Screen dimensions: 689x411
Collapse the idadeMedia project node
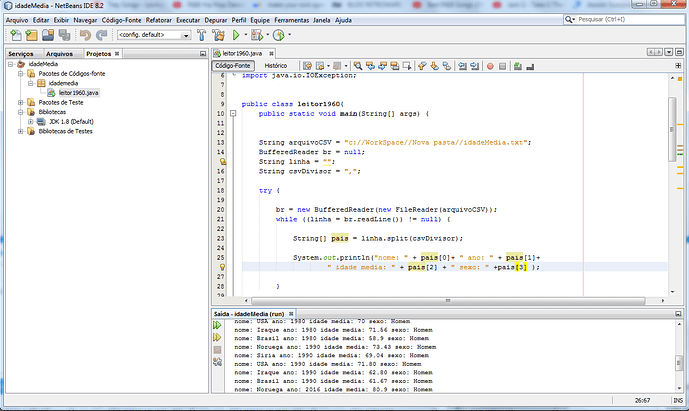(x=11, y=64)
